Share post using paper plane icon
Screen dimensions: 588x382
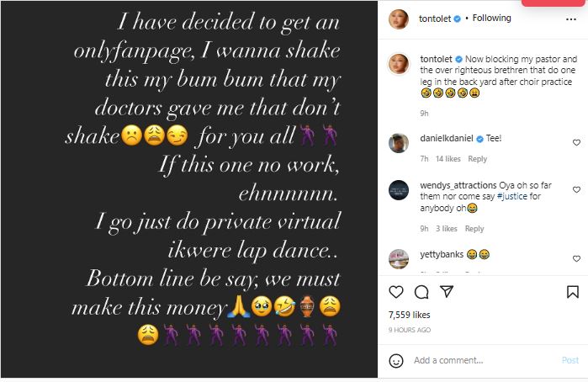448,292
